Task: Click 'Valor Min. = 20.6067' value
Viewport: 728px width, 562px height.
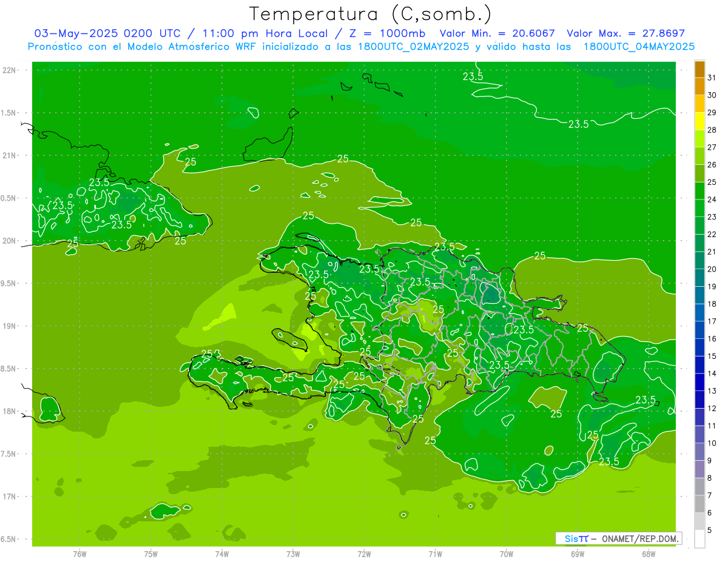Action: tap(497, 33)
